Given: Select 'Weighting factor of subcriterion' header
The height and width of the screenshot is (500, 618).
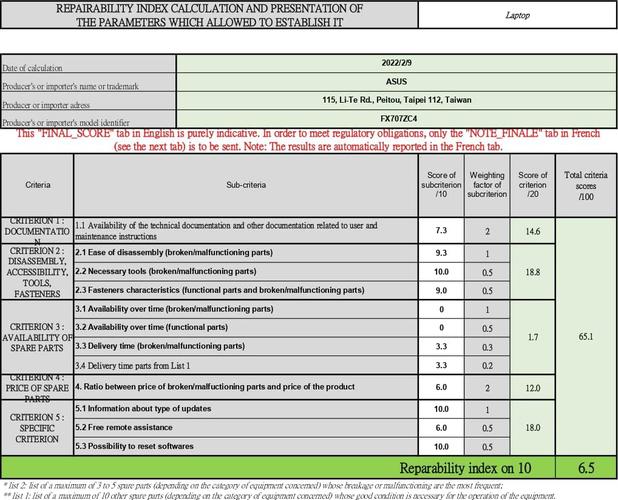Looking at the screenshot, I should (487, 185).
